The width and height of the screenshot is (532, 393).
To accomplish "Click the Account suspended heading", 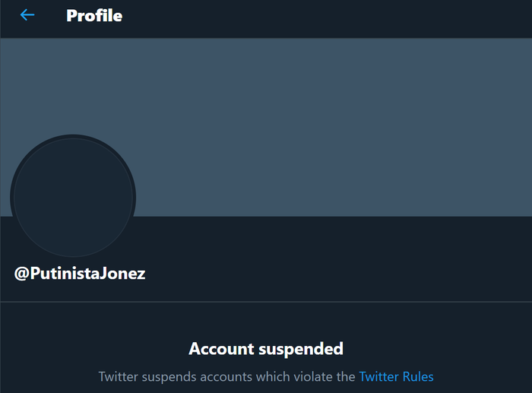I will point(266,349).
